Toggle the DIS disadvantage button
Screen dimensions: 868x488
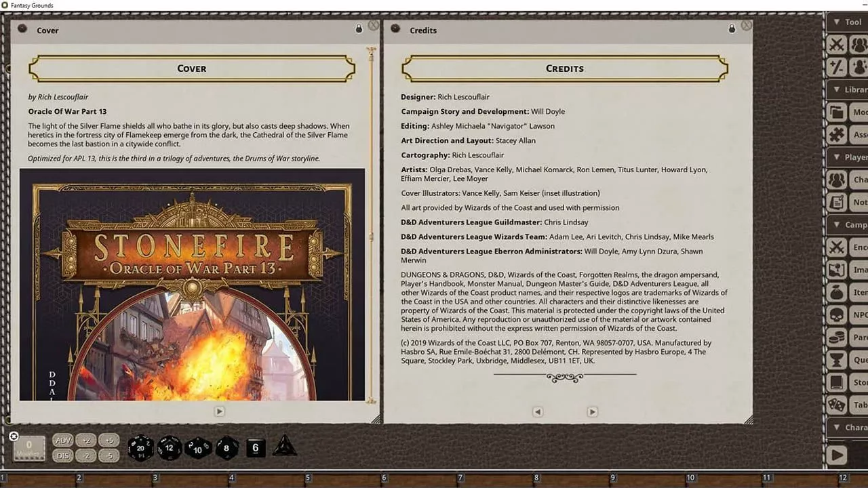(x=63, y=455)
